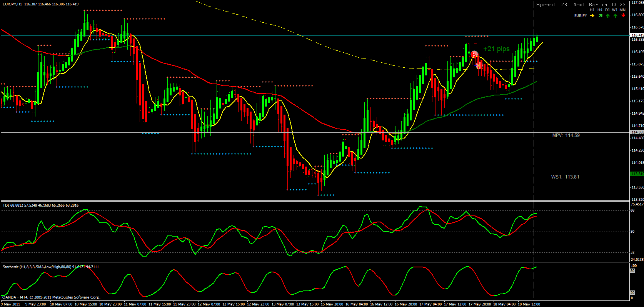Click the Stochastic 80 level scale label

[632, 271]
